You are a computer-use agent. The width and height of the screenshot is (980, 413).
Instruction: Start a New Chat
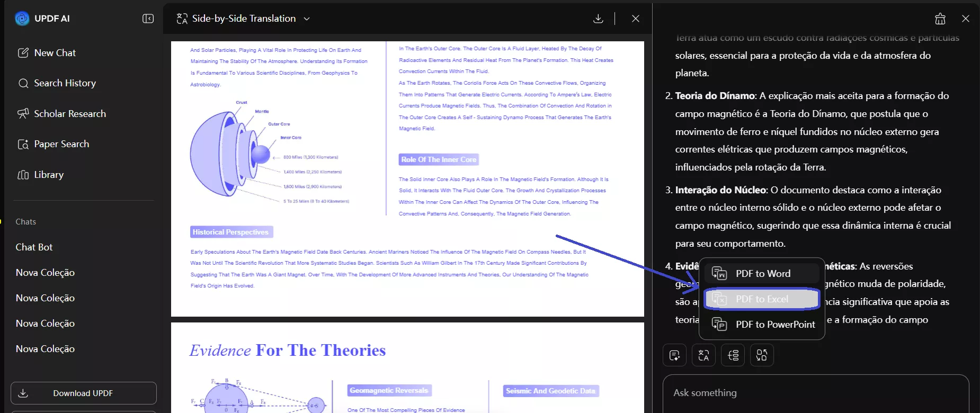pos(47,53)
